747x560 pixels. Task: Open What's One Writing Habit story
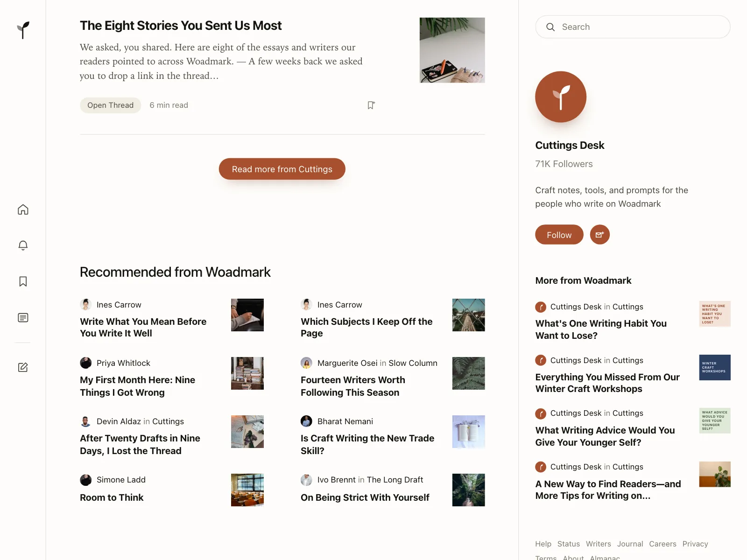point(601,329)
